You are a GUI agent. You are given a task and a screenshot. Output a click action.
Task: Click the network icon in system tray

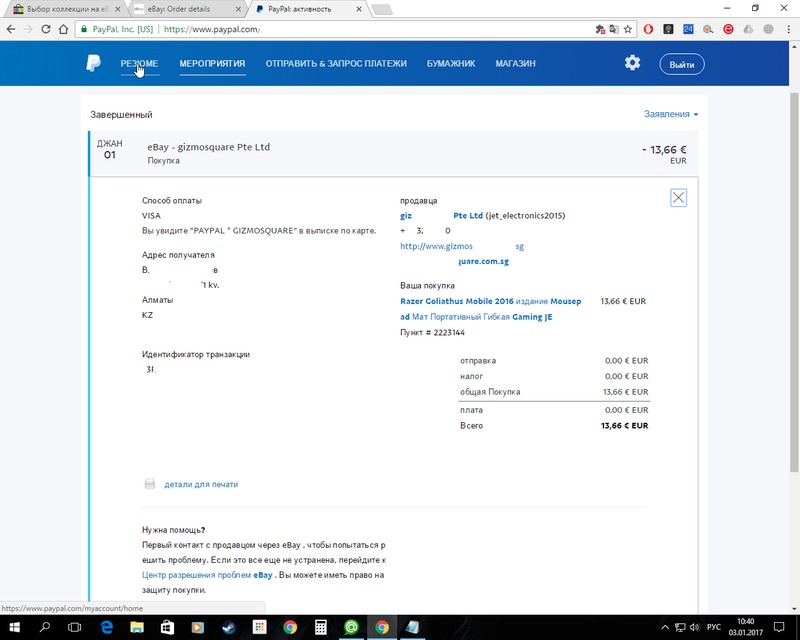680,627
